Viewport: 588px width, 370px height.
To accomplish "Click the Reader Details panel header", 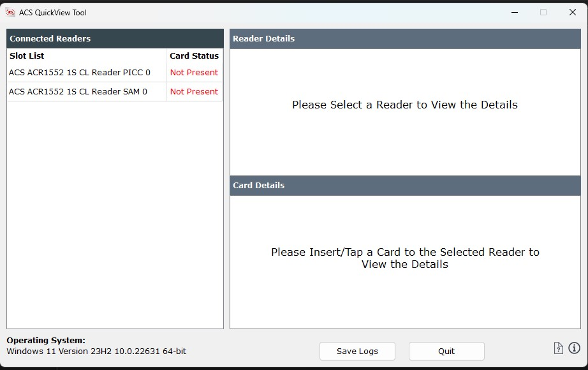I will tap(405, 39).
